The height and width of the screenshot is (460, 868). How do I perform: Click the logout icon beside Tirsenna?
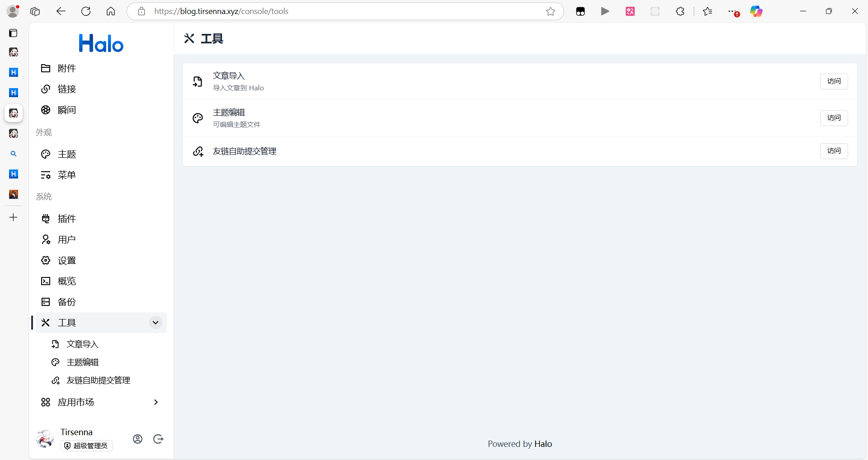(158, 439)
